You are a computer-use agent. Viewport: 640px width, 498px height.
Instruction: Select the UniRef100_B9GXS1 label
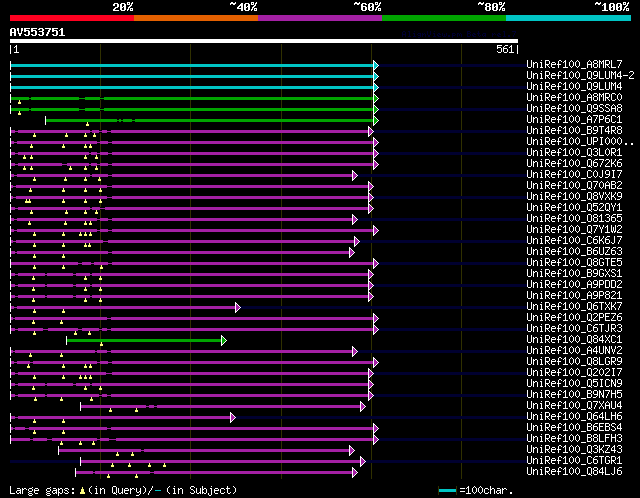point(574,273)
